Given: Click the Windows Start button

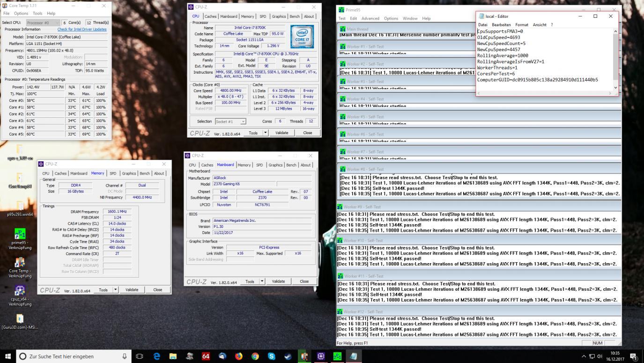Looking at the screenshot, I should [x=8, y=356].
